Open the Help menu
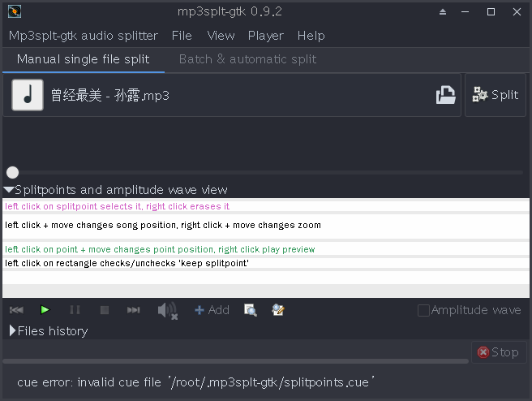532x401 pixels. pyautogui.click(x=311, y=36)
